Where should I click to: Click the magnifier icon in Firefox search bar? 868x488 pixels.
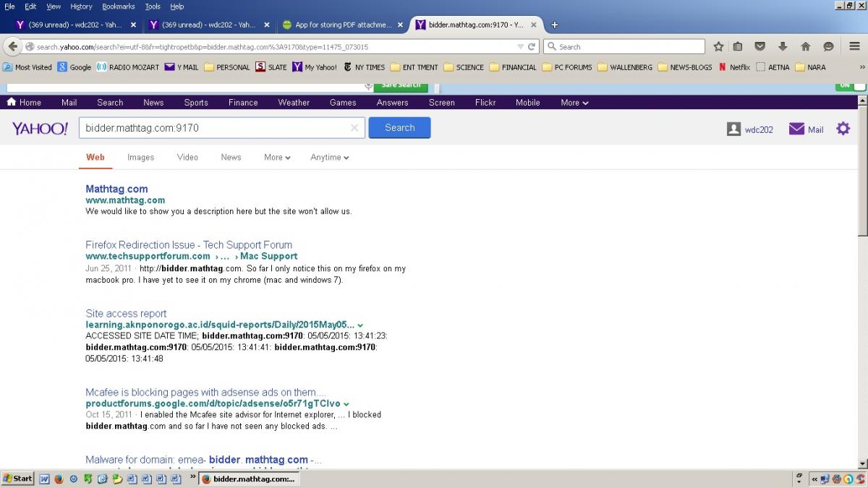(552, 46)
